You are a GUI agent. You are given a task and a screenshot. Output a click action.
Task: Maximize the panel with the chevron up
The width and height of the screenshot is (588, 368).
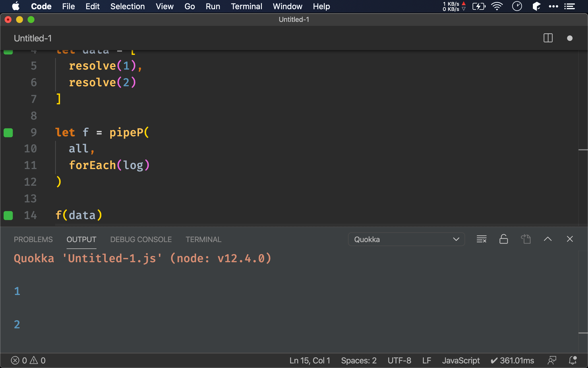tap(548, 239)
